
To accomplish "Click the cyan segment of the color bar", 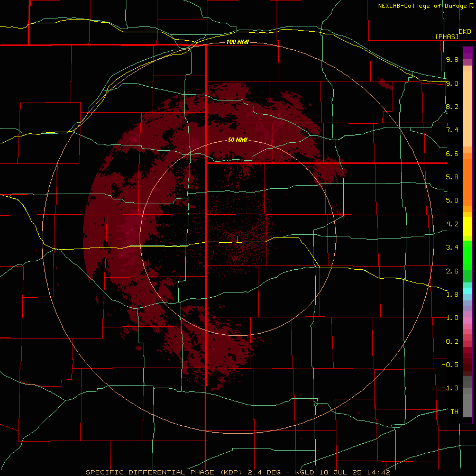I will click(x=467, y=291).
